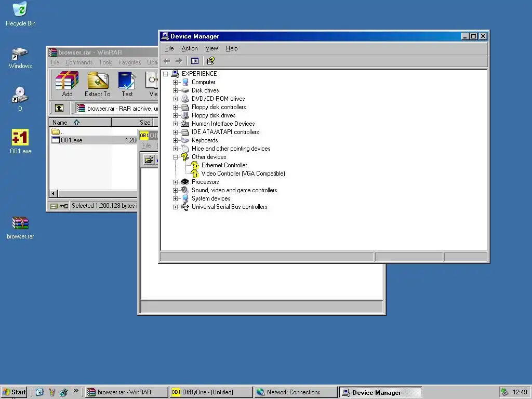Open the File menu in Device Manager
This screenshot has height=399, width=532.
[169, 48]
